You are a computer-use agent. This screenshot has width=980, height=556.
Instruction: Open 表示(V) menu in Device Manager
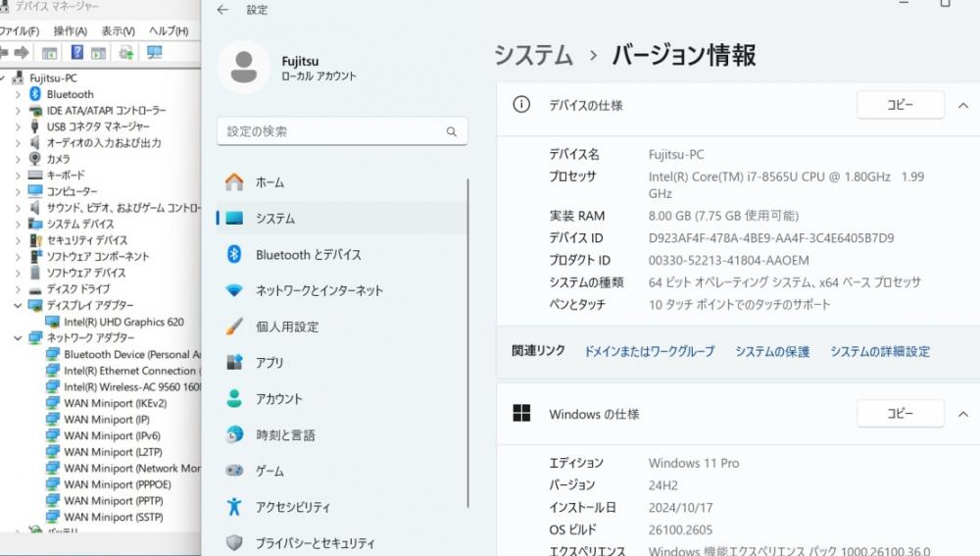click(119, 30)
